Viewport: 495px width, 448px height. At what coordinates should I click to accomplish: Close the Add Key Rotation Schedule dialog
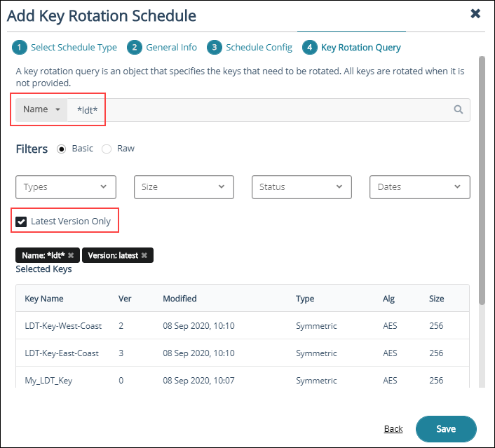tap(475, 13)
